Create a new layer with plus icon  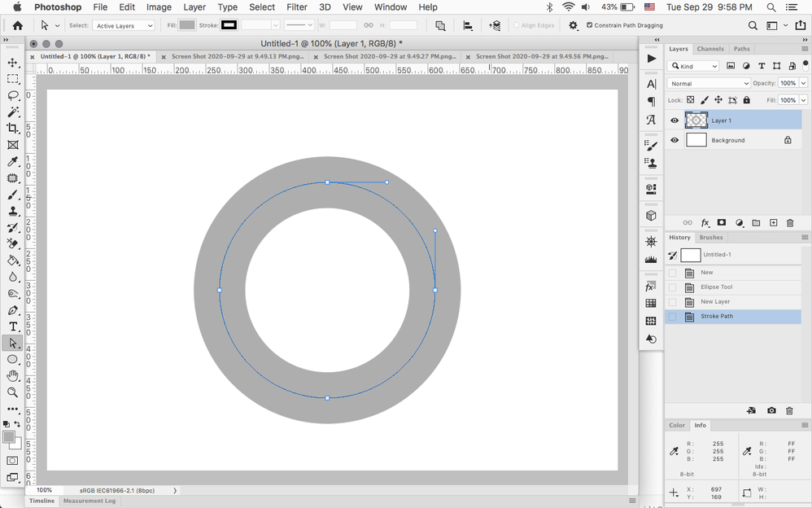click(773, 223)
